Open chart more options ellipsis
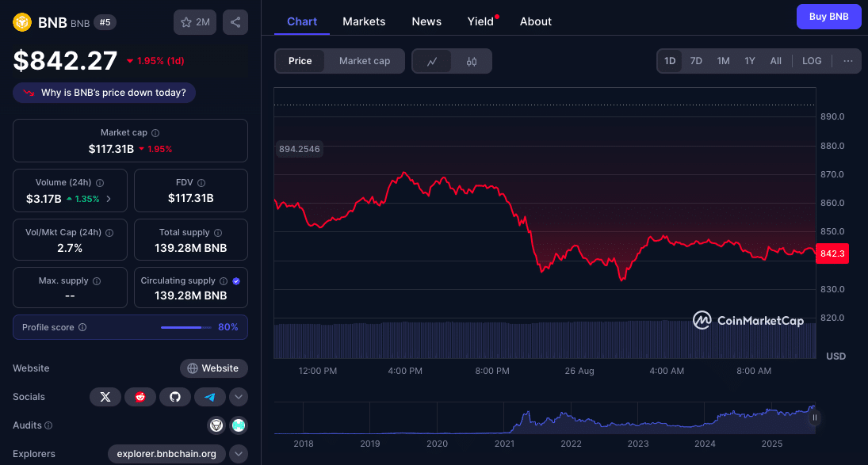Image resolution: width=868 pixels, height=465 pixels. [x=847, y=61]
